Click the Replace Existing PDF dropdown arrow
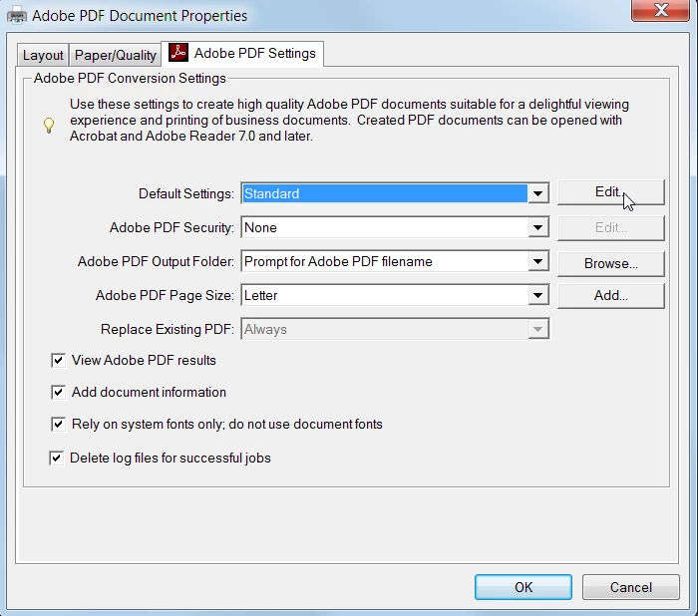The image size is (698, 616). point(537,329)
